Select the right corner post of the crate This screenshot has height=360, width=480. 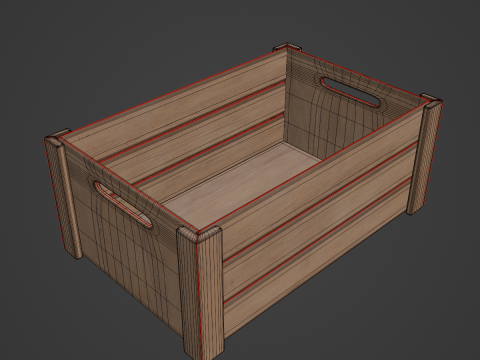point(424,154)
